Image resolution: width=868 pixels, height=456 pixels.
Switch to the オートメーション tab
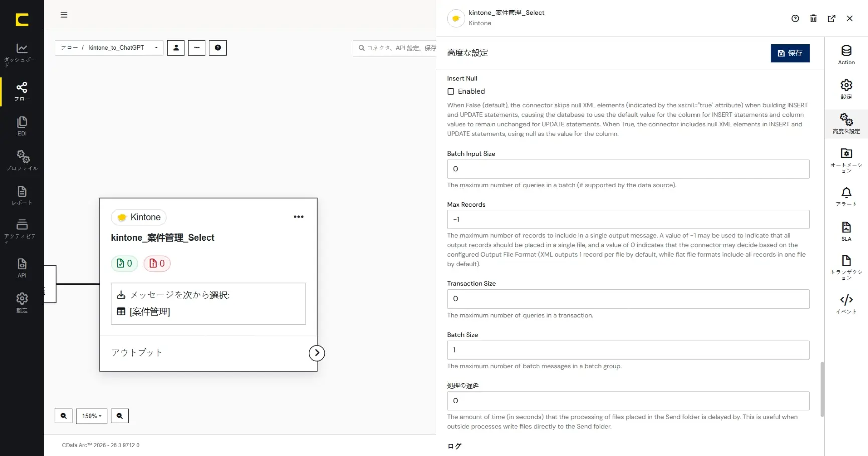click(846, 160)
